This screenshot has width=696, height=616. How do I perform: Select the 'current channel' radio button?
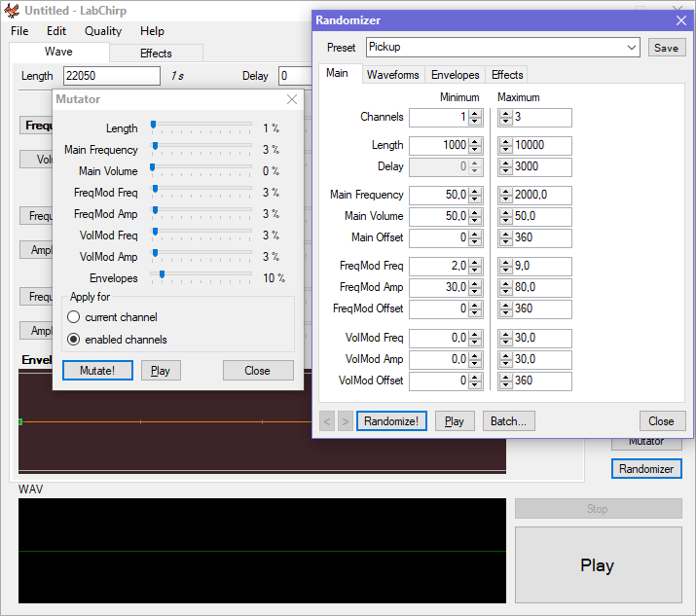click(73, 317)
